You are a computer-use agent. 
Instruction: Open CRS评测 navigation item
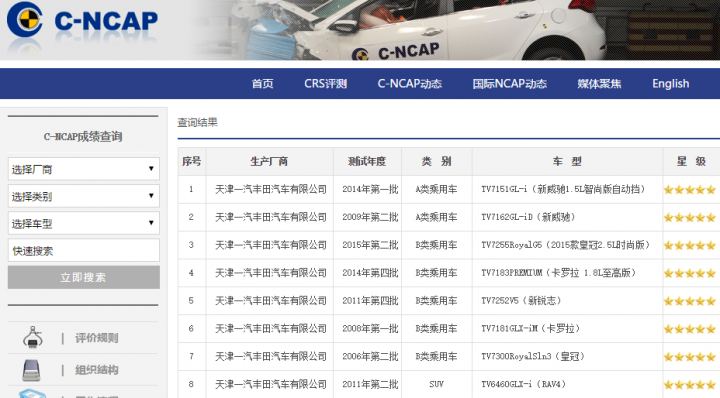point(325,84)
